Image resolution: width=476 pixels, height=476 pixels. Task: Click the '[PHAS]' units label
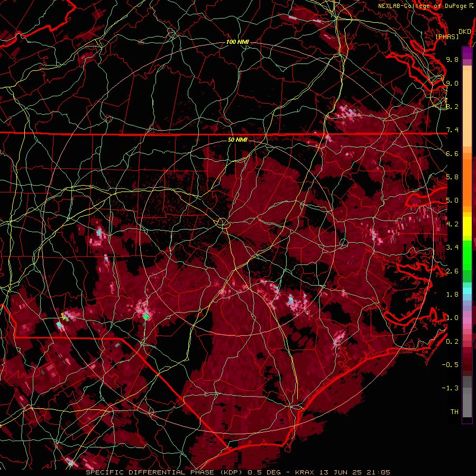447,36
